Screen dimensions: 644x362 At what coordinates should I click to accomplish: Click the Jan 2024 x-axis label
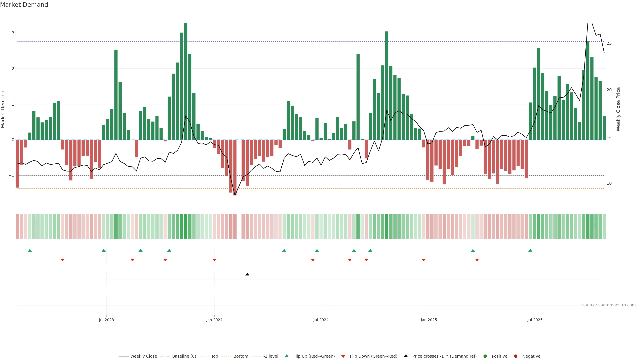(214, 320)
